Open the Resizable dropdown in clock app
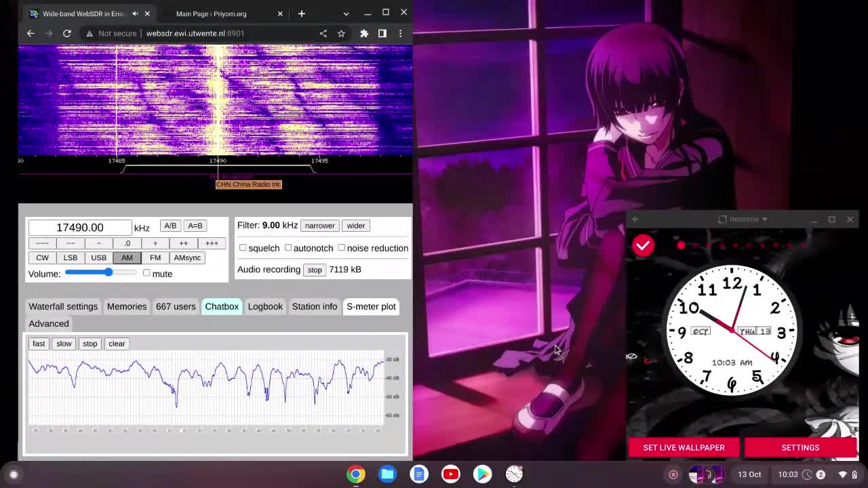 tap(743, 219)
